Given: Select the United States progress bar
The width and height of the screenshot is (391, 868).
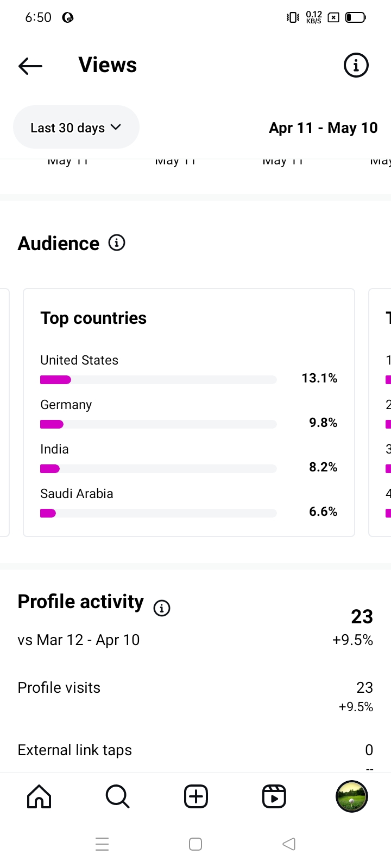Looking at the screenshot, I should [159, 380].
